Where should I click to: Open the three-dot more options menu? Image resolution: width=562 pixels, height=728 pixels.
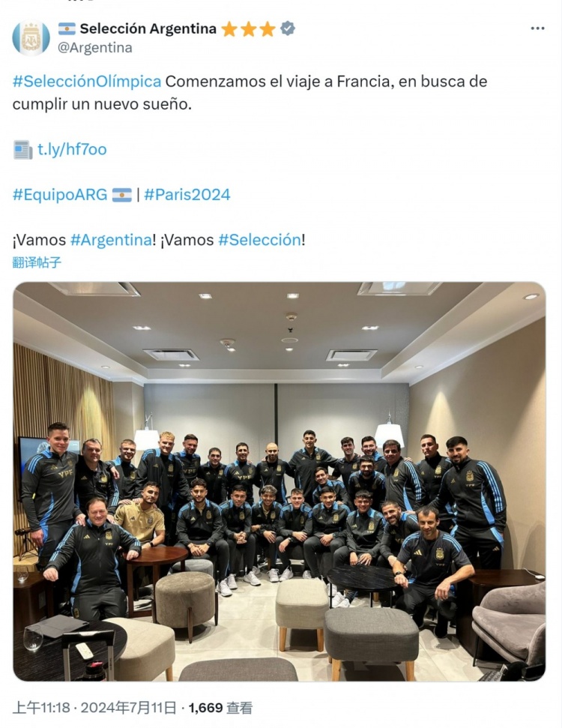537,28
